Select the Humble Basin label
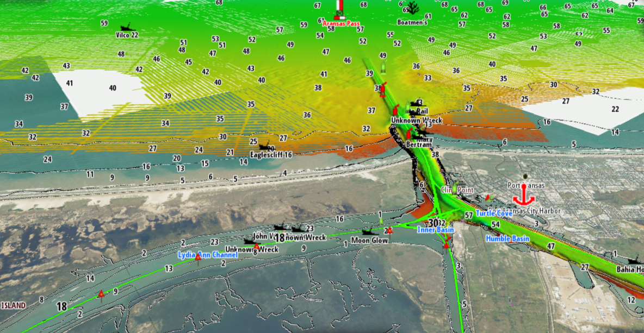The image size is (644, 333). [507, 238]
